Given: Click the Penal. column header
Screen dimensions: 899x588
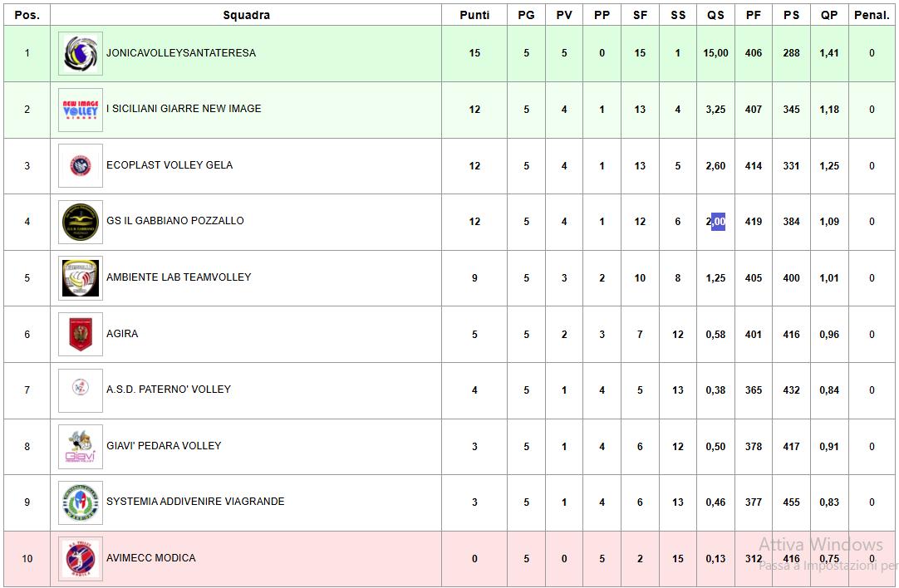Looking at the screenshot, I should [x=872, y=15].
